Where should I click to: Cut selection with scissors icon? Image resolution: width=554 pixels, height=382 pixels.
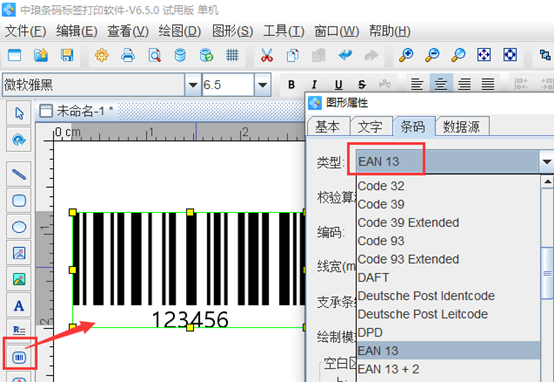pyautogui.click(x=267, y=55)
